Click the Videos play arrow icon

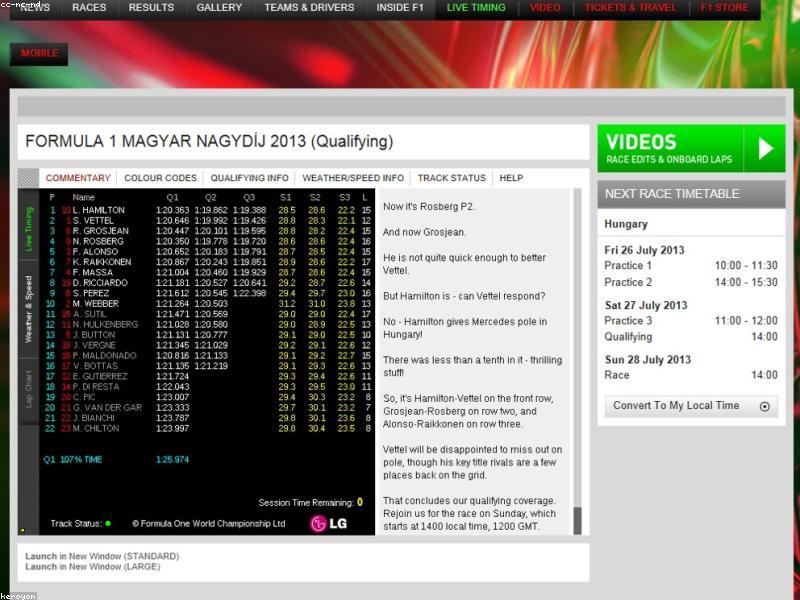pos(765,149)
